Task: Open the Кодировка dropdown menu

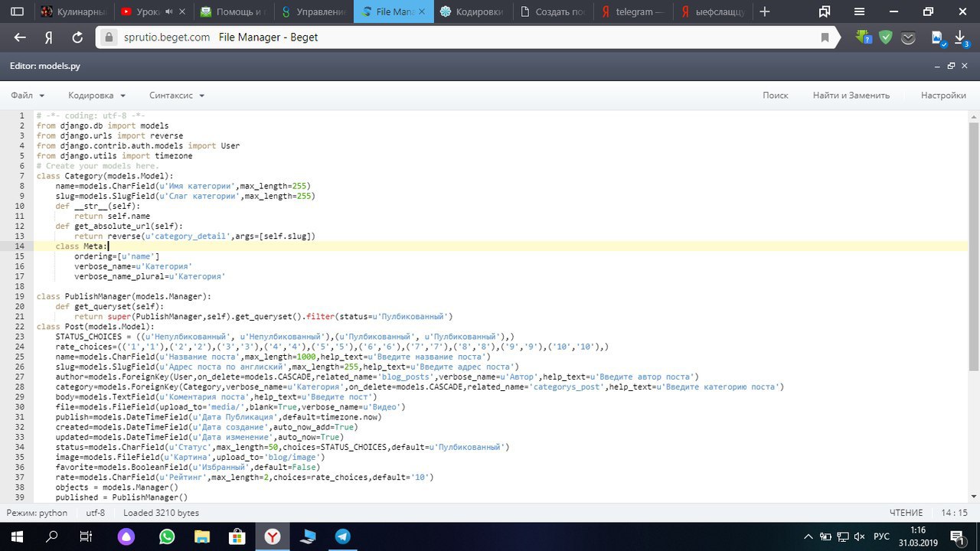Action: 96,96
